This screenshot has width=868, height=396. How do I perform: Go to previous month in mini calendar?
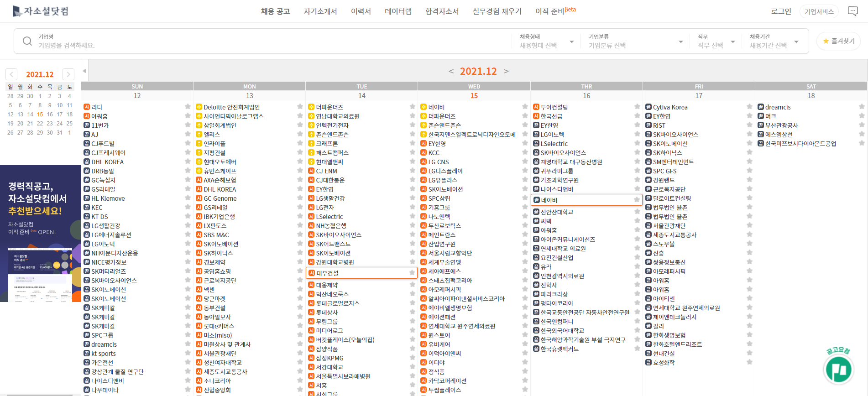tap(11, 74)
